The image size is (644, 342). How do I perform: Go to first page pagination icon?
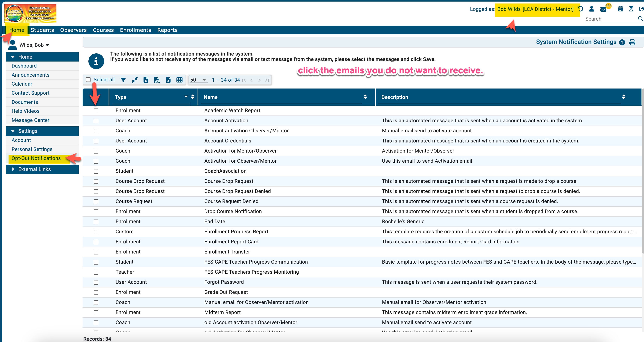(x=244, y=80)
